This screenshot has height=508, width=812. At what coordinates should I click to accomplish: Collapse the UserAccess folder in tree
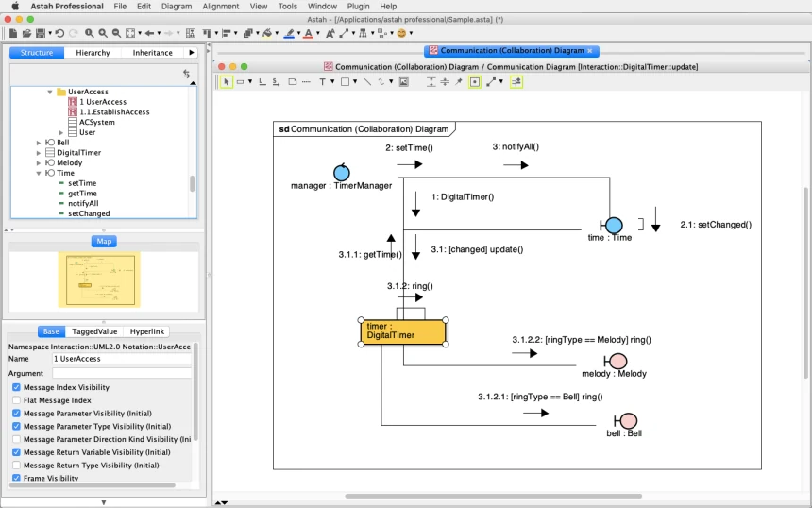(50, 92)
